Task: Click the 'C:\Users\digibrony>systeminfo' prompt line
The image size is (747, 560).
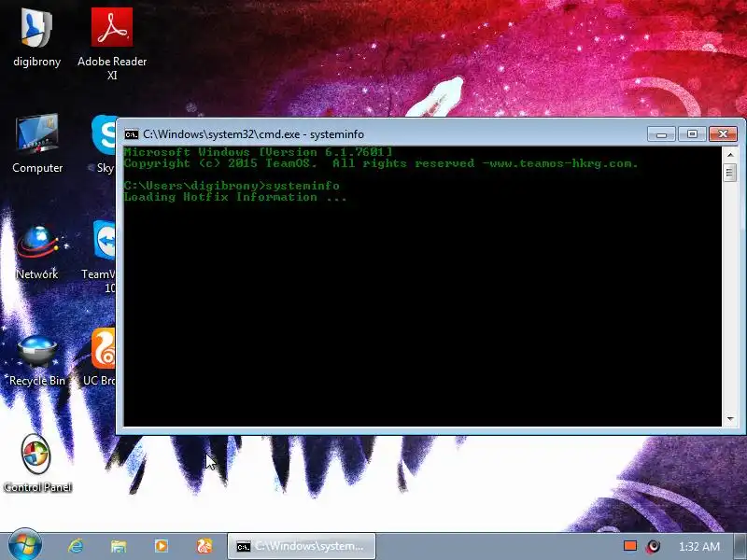Action: [232, 186]
